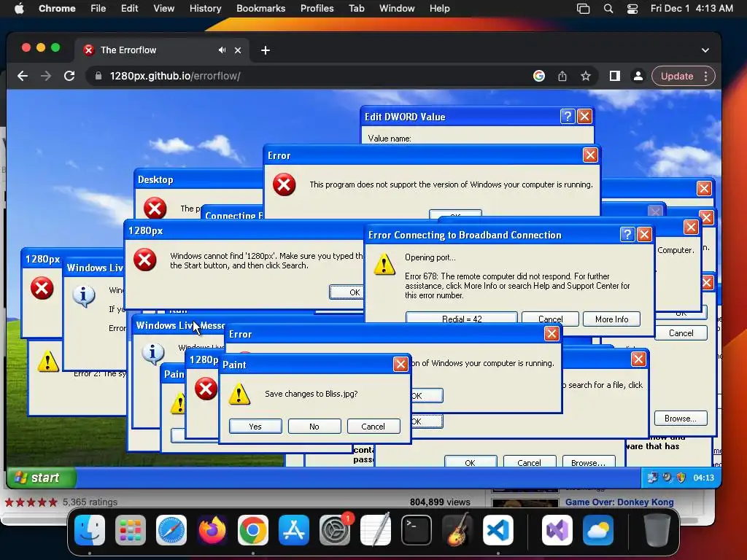Click the share icon in address bar
747x560 pixels.
(562, 76)
